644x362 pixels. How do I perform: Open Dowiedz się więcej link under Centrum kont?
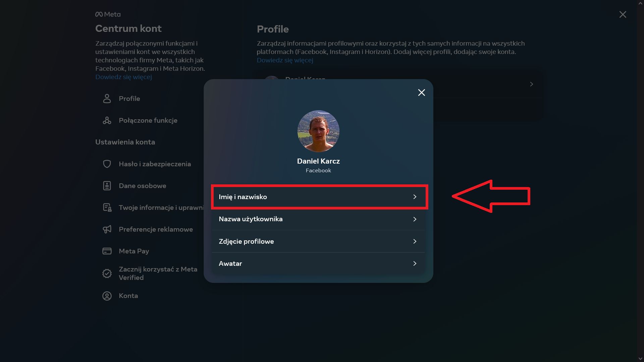point(123,77)
